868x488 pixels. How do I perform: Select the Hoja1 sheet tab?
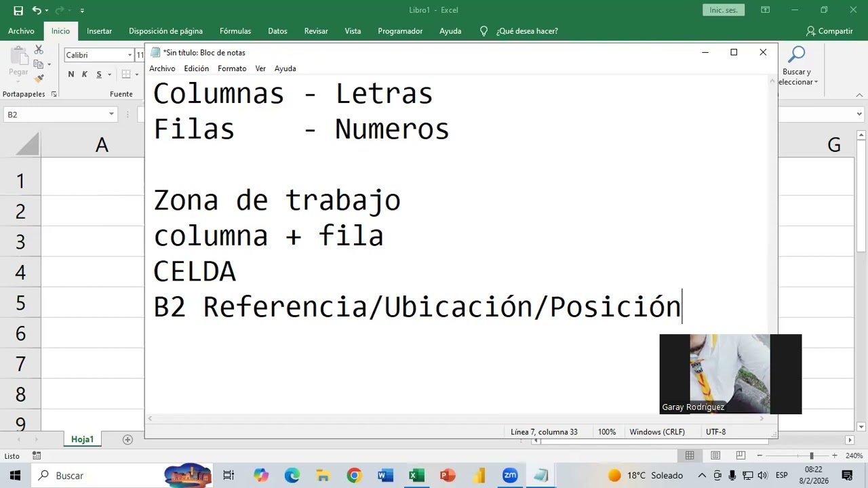(x=82, y=439)
